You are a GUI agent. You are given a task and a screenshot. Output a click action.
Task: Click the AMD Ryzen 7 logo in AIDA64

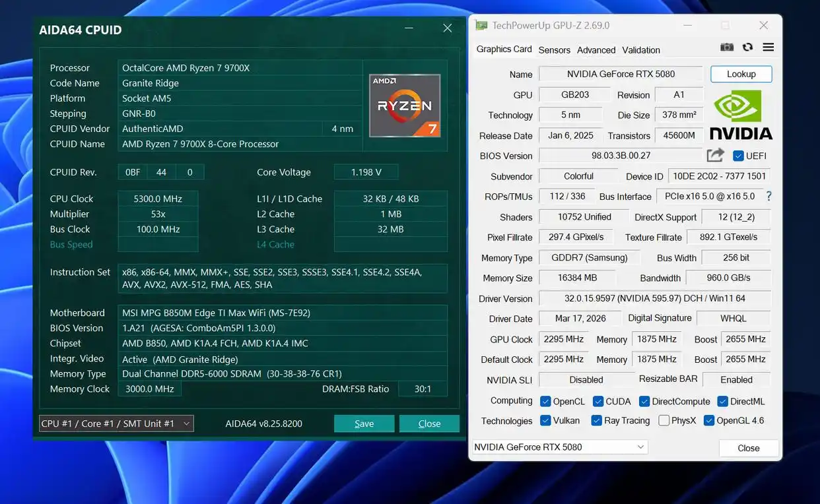click(x=405, y=106)
